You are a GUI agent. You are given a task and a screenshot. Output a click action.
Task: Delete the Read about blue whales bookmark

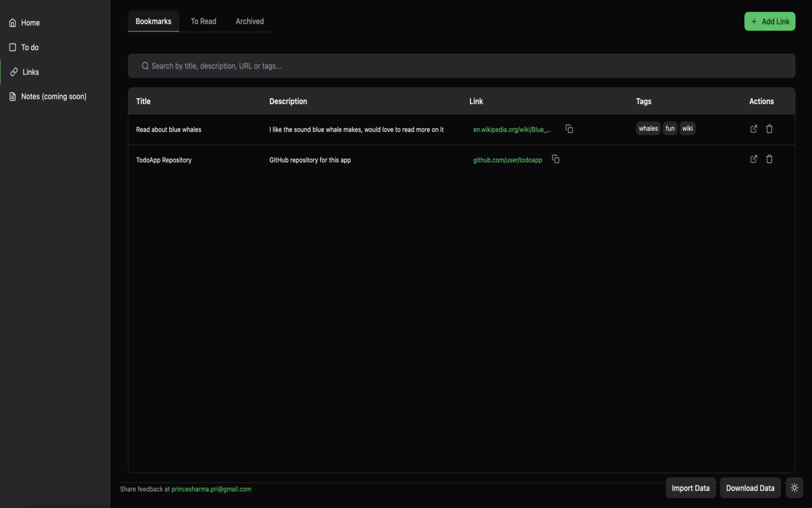[769, 129]
